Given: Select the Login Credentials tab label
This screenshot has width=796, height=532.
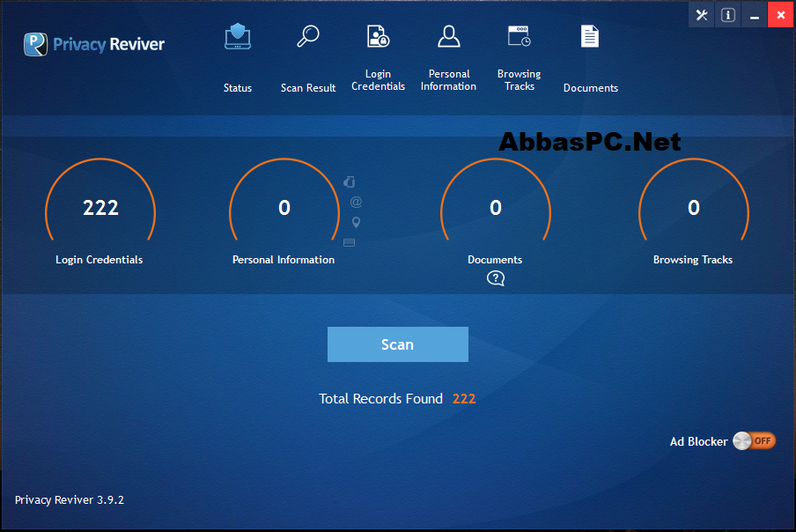Looking at the screenshot, I should pyautogui.click(x=379, y=80).
